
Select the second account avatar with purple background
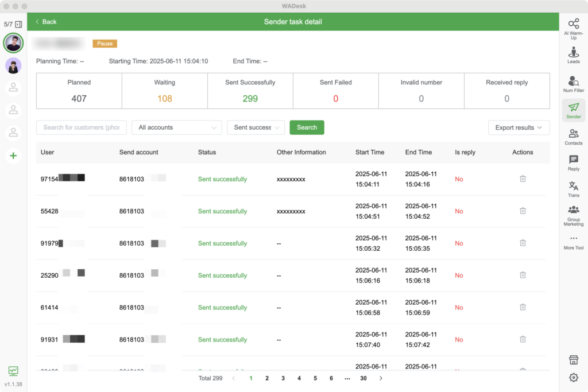pos(13,66)
